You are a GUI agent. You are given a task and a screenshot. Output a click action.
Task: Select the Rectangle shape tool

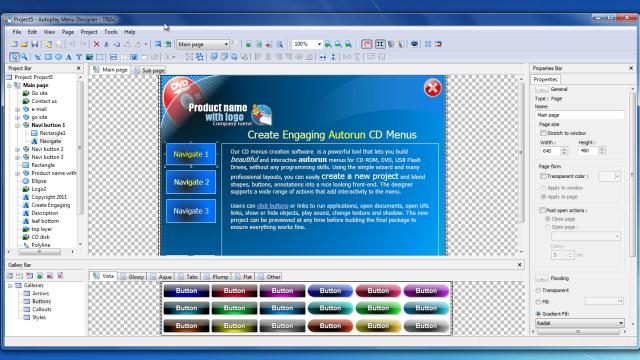tap(48, 57)
